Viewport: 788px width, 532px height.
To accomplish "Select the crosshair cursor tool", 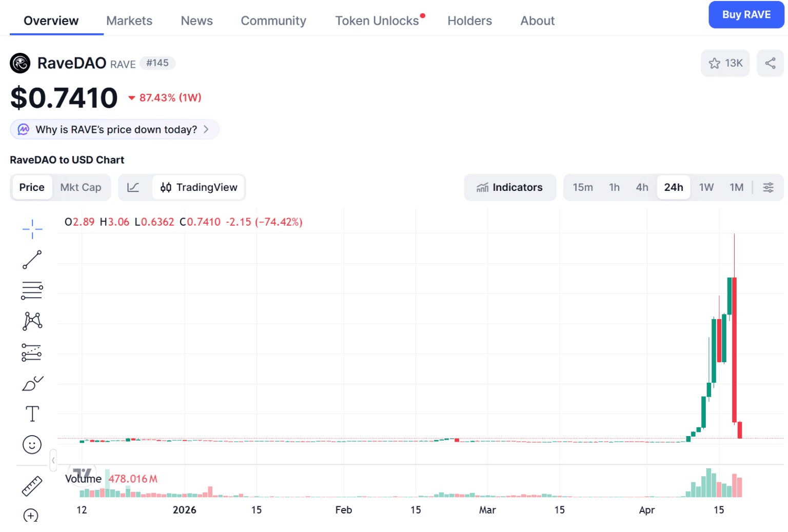I will pyautogui.click(x=32, y=229).
